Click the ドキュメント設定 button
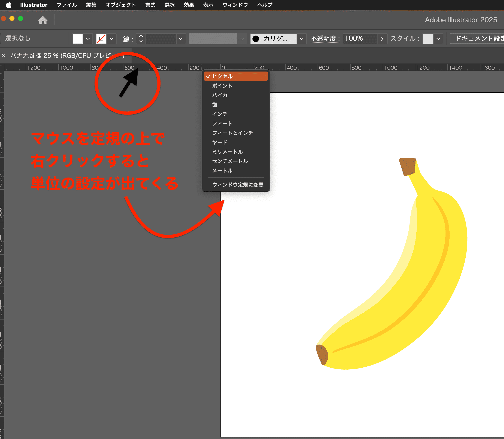Viewport: 504px width, 439px height. coord(478,39)
